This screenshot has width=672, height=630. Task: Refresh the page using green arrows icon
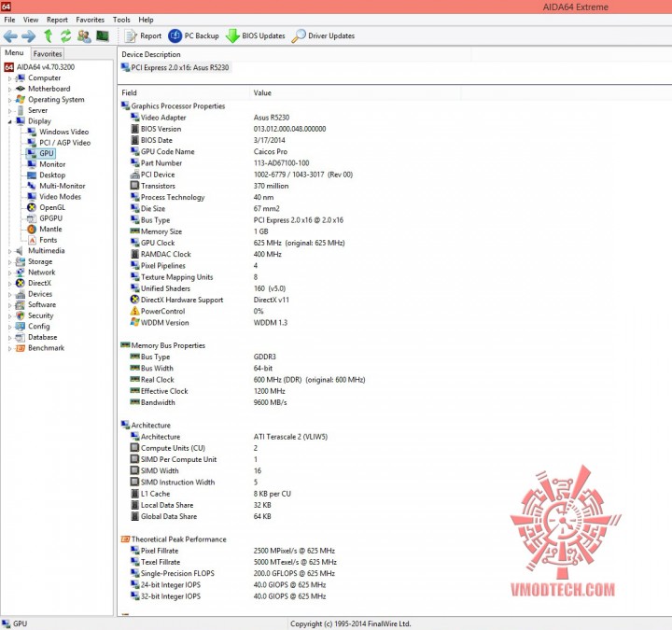pyautogui.click(x=65, y=36)
